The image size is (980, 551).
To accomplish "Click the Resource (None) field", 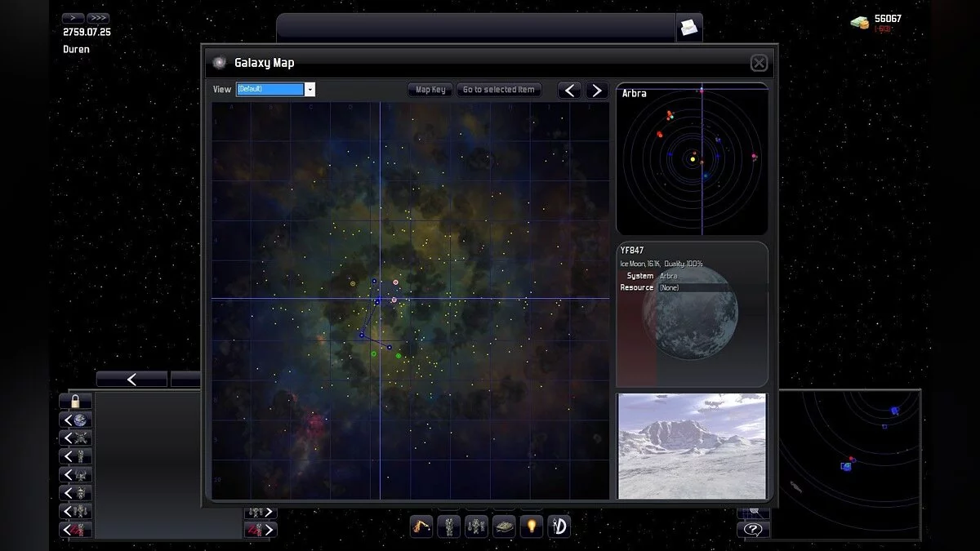I will tap(712, 287).
